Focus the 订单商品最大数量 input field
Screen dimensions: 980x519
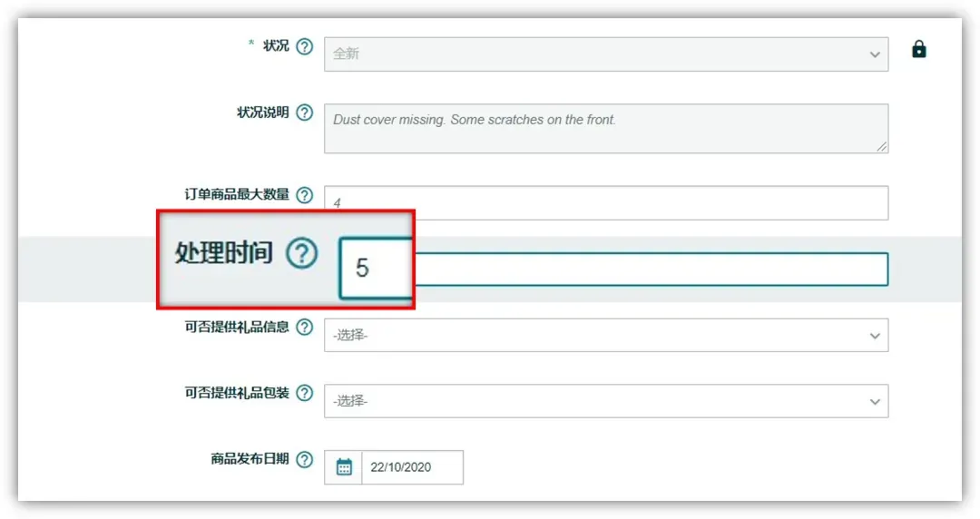pos(606,202)
